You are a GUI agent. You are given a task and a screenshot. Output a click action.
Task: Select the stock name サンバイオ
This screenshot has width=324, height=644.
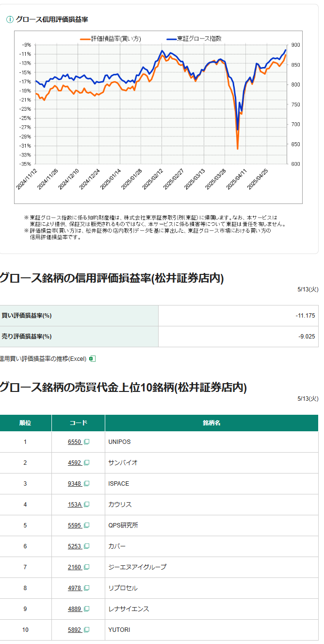point(123,463)
